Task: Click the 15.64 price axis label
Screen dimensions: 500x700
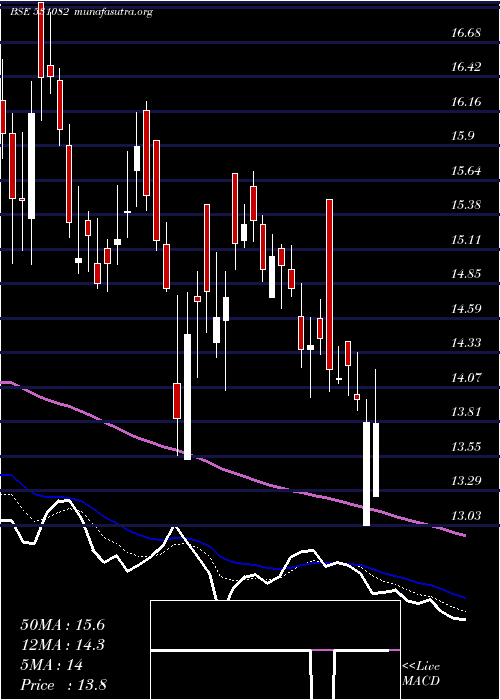Action: click(x=466, y=170)
